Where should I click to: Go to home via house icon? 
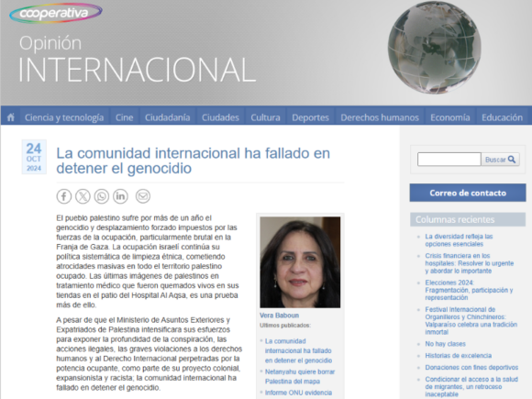pos(11,117)
